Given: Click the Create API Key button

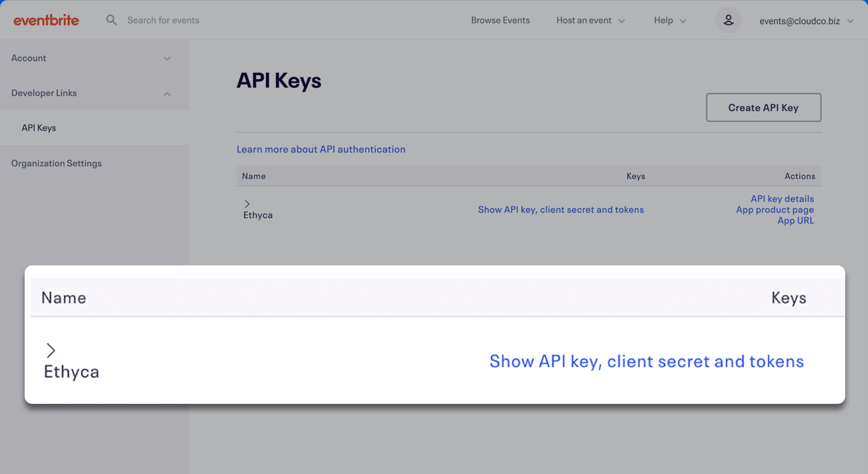Looking at the screenshot, I should (763, 107).
